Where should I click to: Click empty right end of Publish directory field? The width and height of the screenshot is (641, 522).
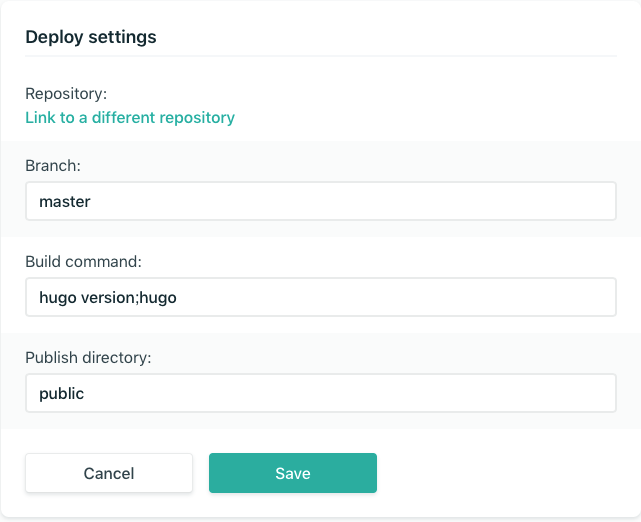tap(560, 393)
